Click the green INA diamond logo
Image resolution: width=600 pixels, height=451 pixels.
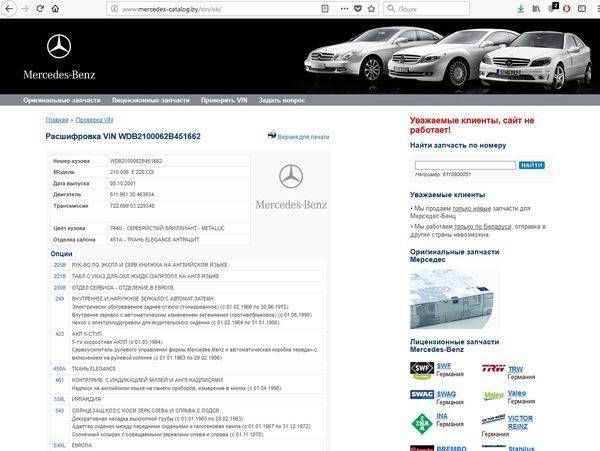coord(422,423)
